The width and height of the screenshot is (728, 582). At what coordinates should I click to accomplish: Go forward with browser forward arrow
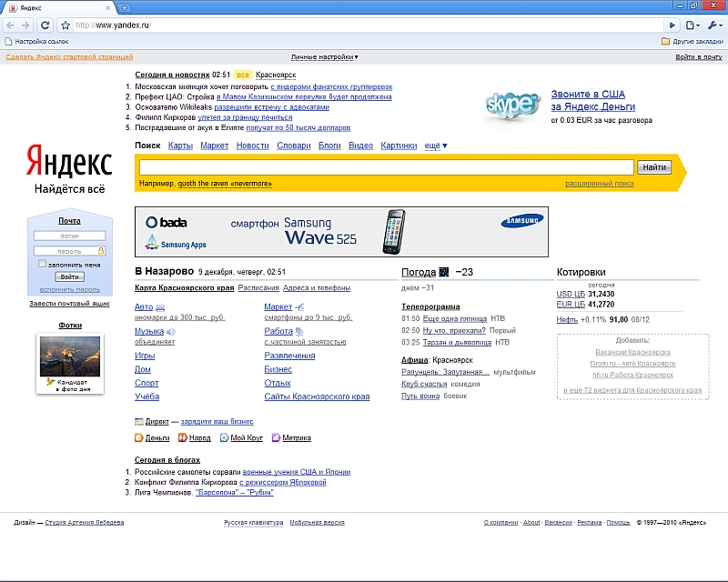pos(26,25)
